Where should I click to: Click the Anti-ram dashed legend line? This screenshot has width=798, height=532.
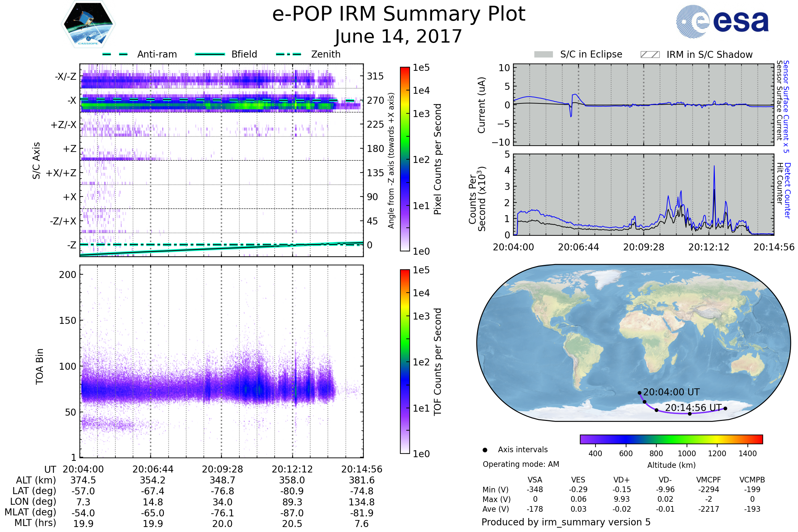(x=115, y=54)
